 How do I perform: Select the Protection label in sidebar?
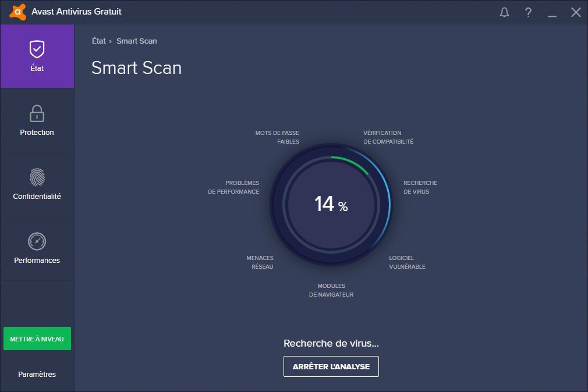point(37,132)
